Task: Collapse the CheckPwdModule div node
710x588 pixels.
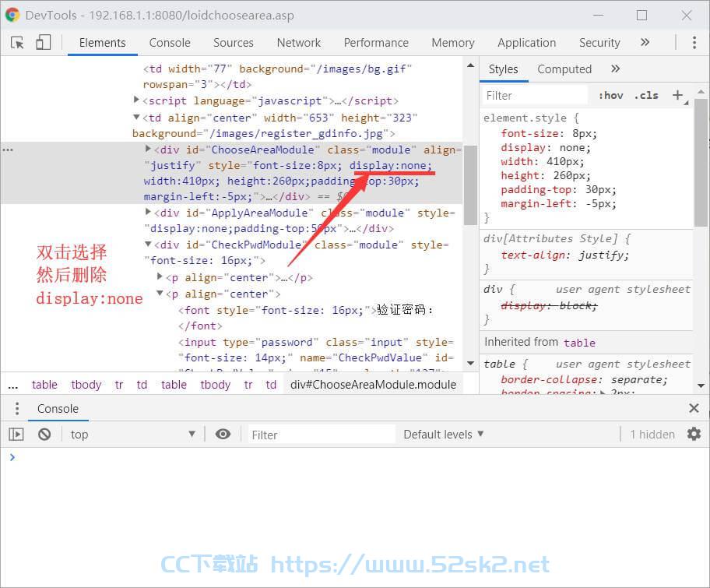Action: [148, 244]
